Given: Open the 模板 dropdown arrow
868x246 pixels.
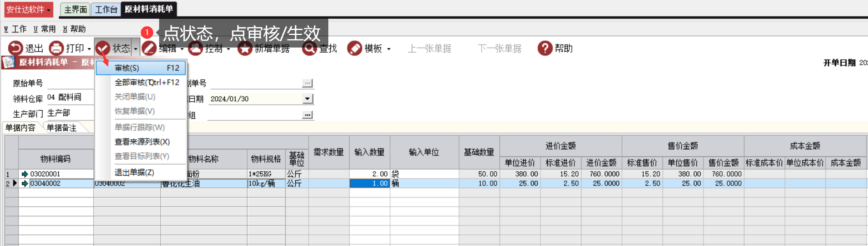Looking at the screenshot, I should [388, 49].
